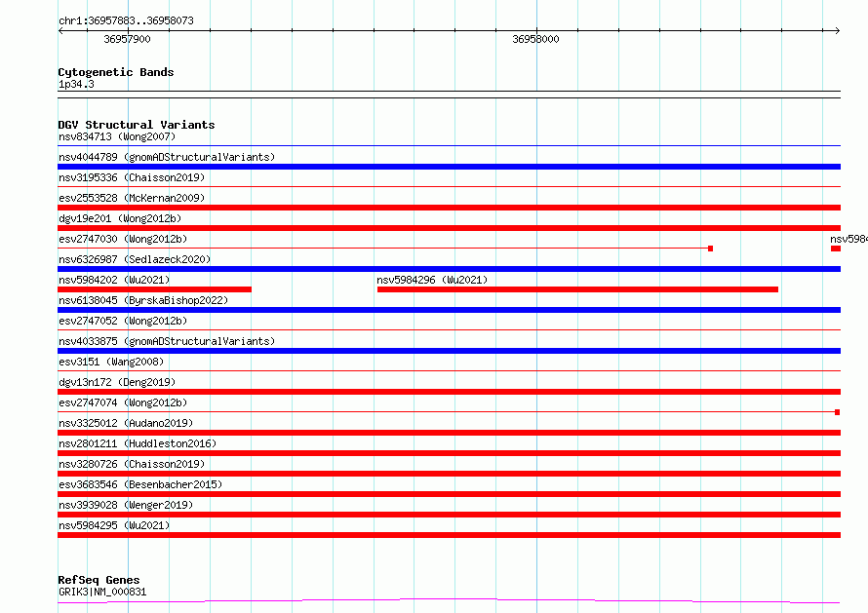Viewport: 868px width, 613px height.
Task: Click the 36957900 ruler position label
Action: 127,39
